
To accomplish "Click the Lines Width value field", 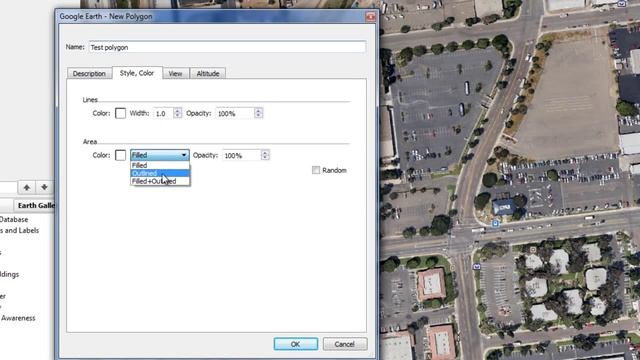I will coord(163,113).
